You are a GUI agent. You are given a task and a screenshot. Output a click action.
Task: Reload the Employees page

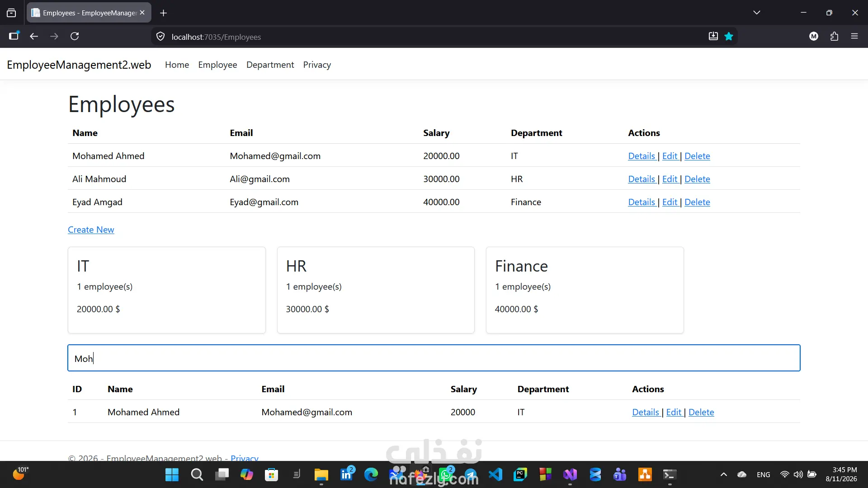coord(75,37)
